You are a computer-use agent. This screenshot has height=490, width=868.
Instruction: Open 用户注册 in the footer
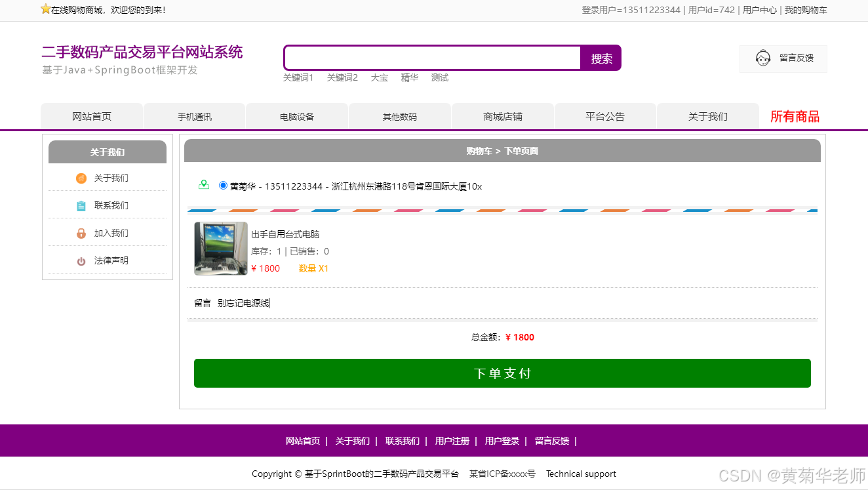[452, 441]
